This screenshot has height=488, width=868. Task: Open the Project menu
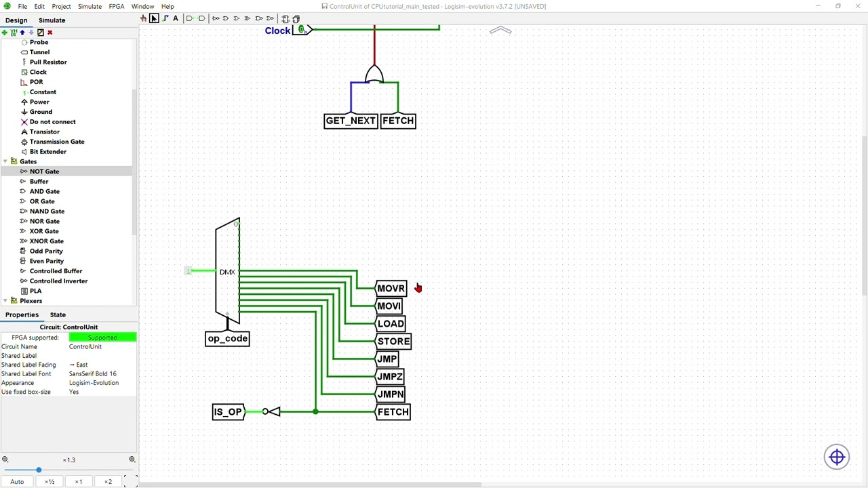(x=61, y=6)
